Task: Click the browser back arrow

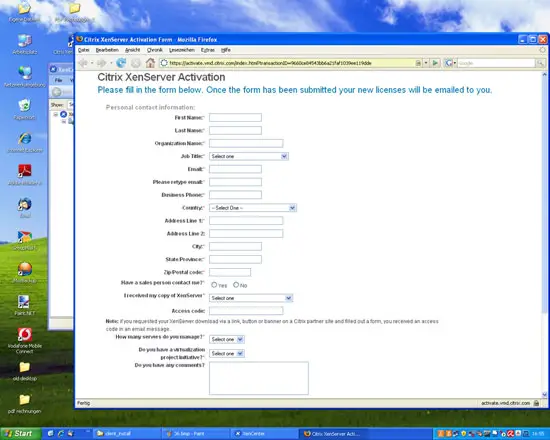Action: pyautogui.click(x=83, y=63)
